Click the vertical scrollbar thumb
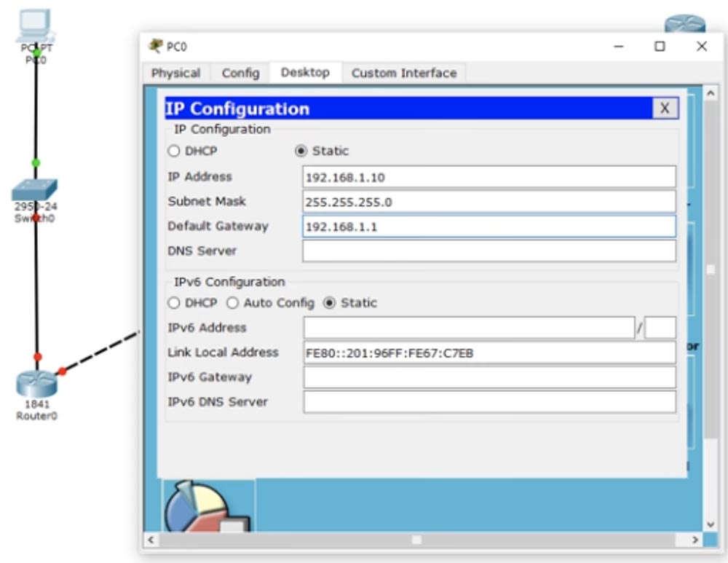 (x=711, y=269)
